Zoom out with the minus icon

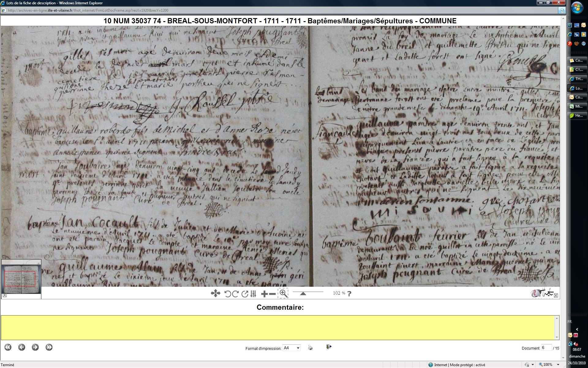pos(272,294)
